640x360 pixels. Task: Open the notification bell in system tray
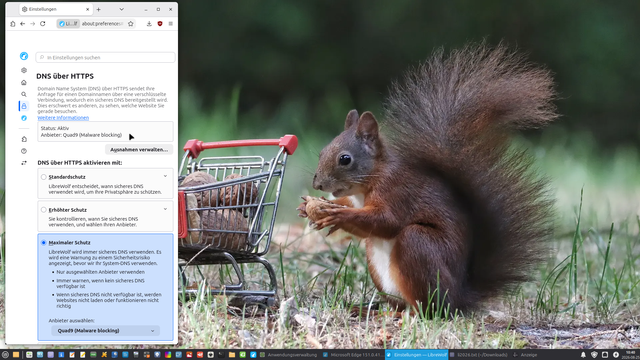click(x=583, y=355)
